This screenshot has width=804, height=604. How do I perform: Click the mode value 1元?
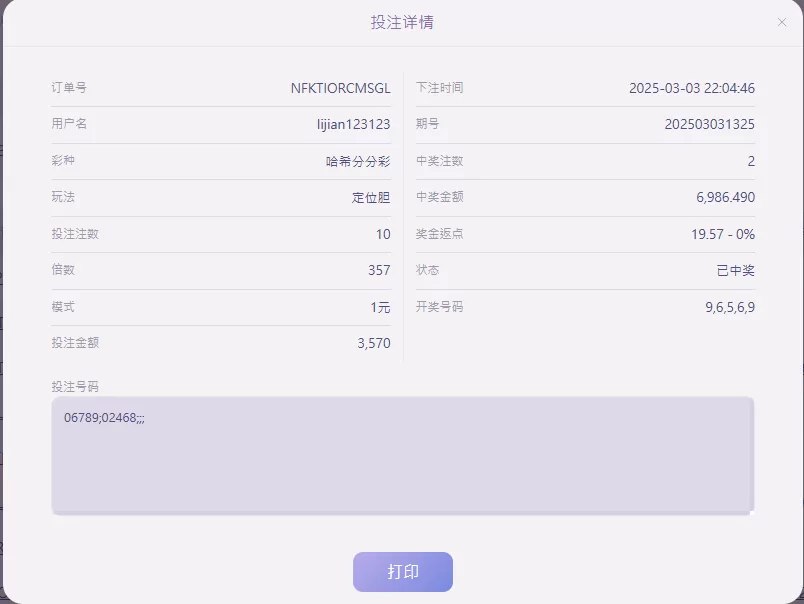pyautogui.click(x=380, y=307)
